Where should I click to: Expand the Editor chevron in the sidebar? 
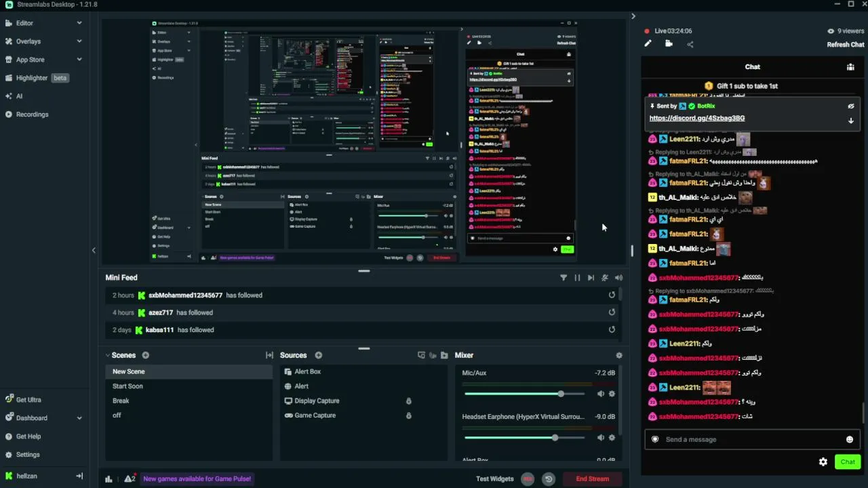pos(79,23)
